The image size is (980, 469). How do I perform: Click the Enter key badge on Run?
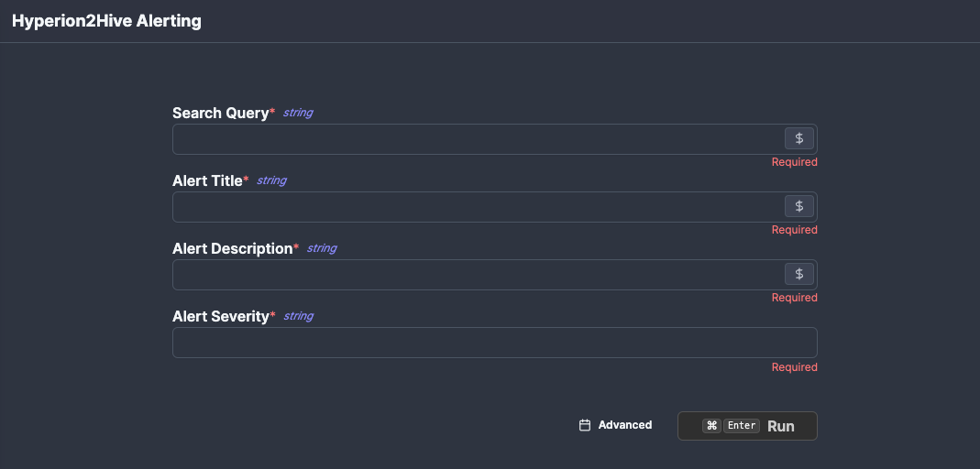tap(742, 426)
